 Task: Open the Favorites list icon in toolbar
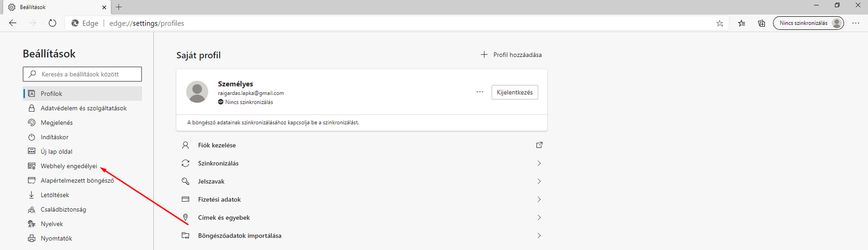(x=742, y=23)
